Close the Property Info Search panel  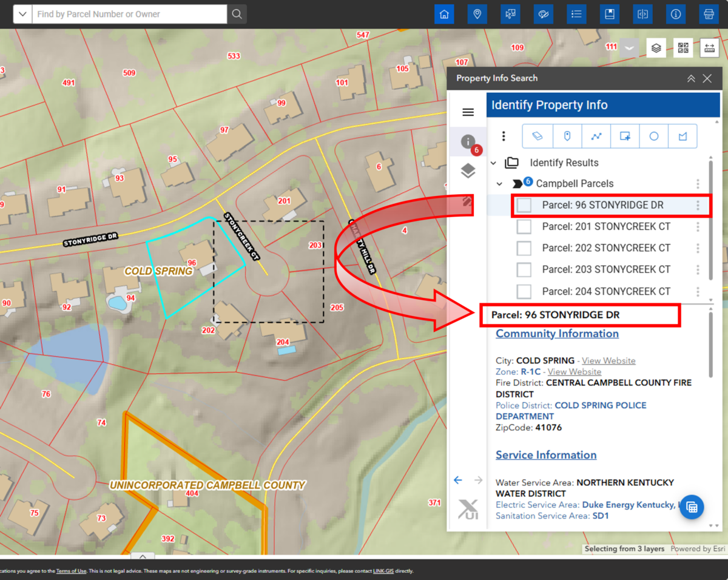coord(707,78)
